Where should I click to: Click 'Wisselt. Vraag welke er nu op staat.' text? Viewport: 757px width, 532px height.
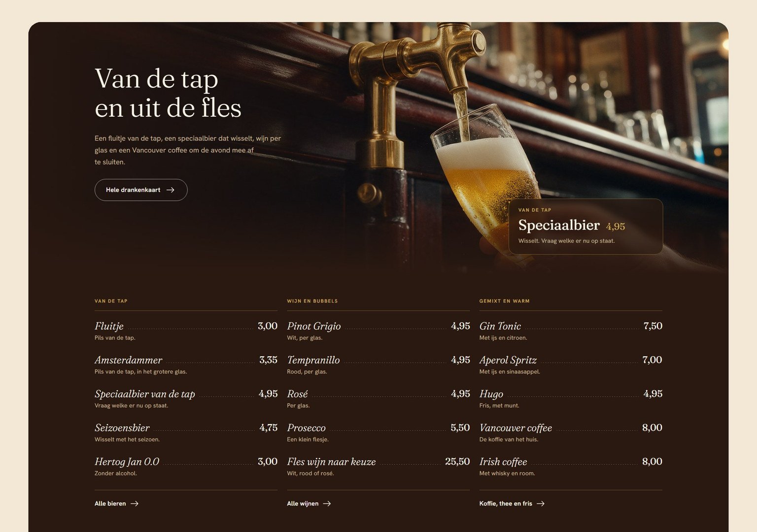[566, 241]
